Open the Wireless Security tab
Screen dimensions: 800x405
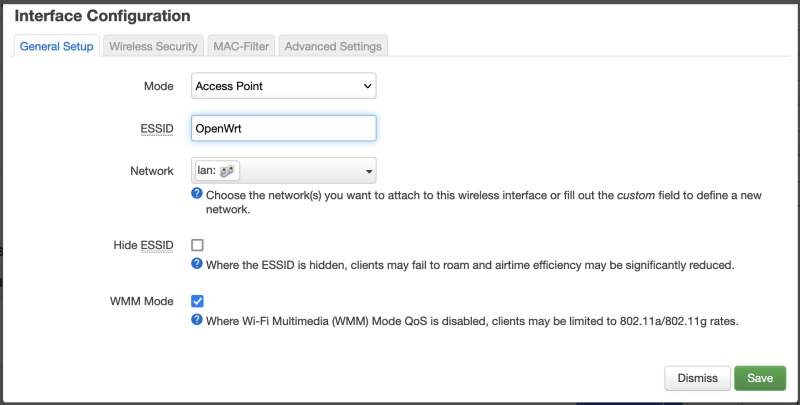tap(153, 46)
